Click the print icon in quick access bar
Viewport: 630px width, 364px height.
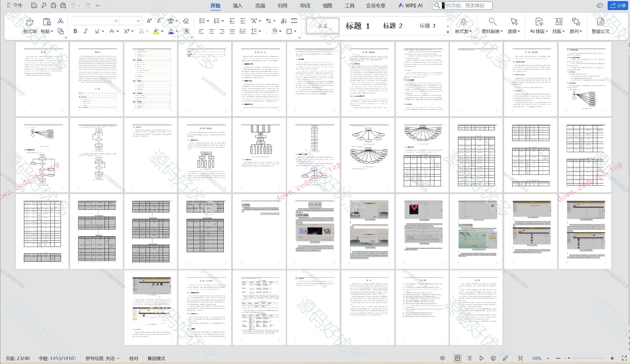53,6
